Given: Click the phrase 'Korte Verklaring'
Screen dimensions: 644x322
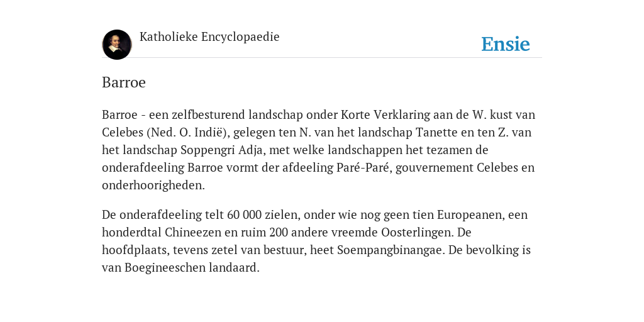Looking at the screenshot, I should point(386,114).
